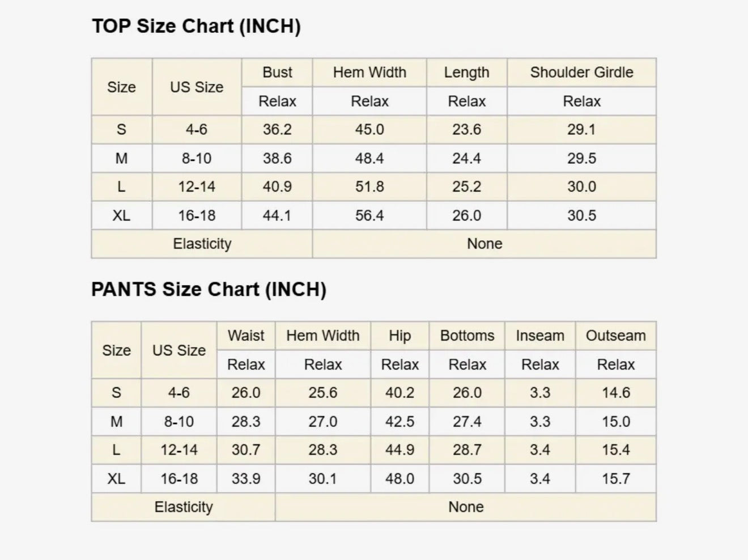Select the 36.2 bust value for size S
The width and height of the screenshot is (748, 560).
(277, 129)
